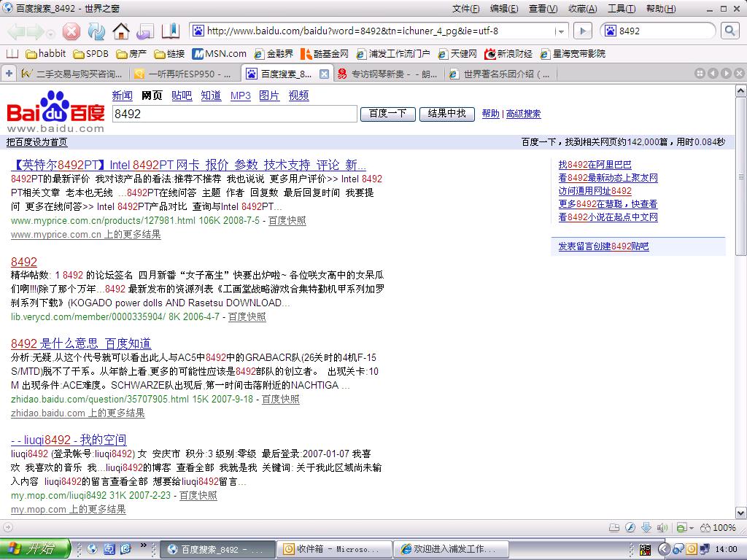This screenshot has height=560, width=747.
Task: Open a new tab with the plus icon
Action: click(x=9, y=74)
